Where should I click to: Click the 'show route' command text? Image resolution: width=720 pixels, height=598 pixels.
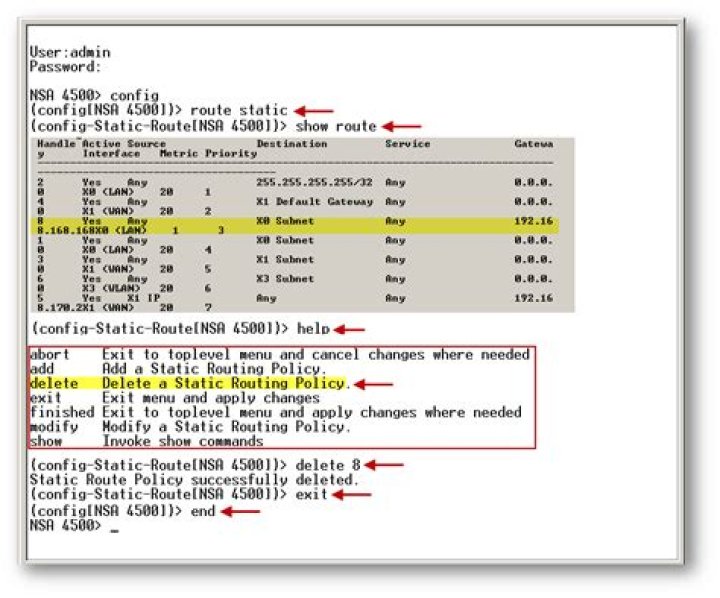tap(336, 126)
